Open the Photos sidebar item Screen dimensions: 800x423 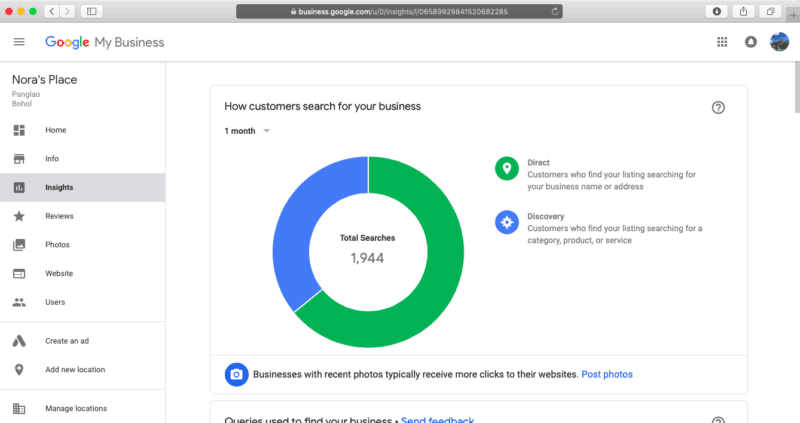[x=57, y=245]
